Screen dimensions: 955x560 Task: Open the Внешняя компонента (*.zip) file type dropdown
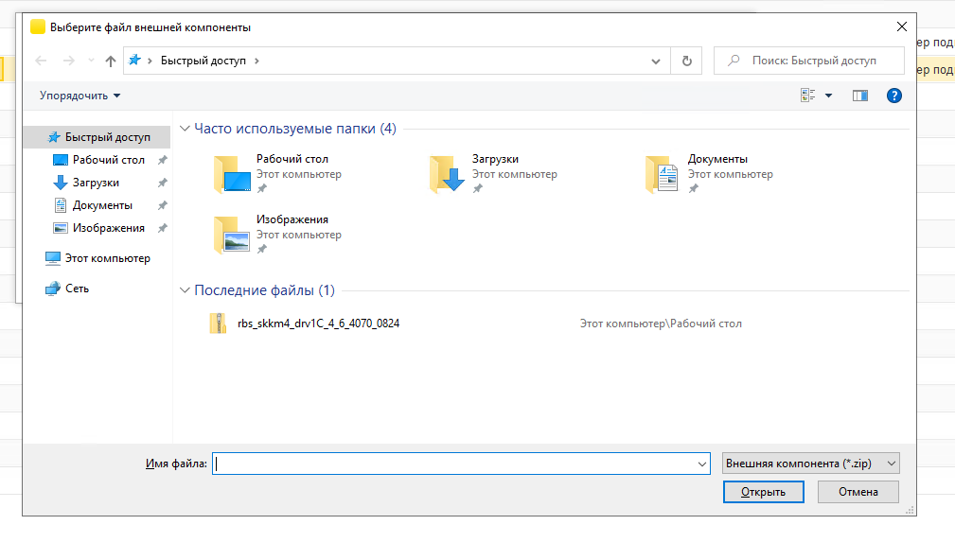(810, 464)
